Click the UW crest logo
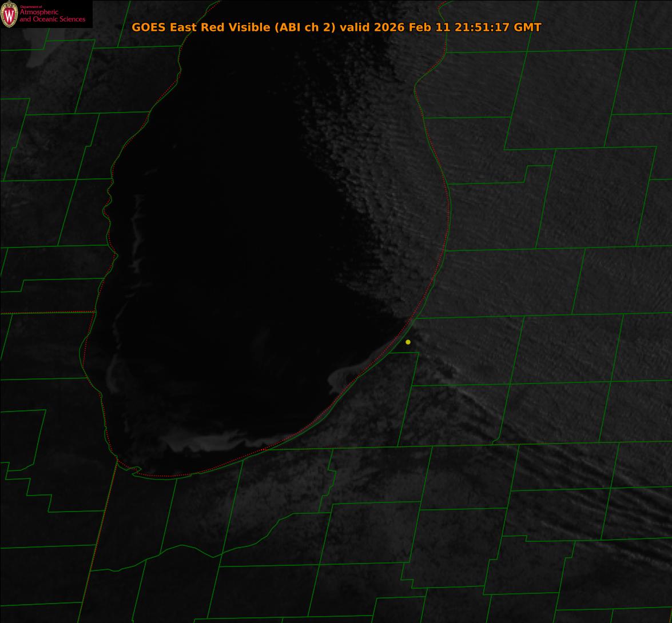This screenshot has width=672, height=623. click(9, 14)
